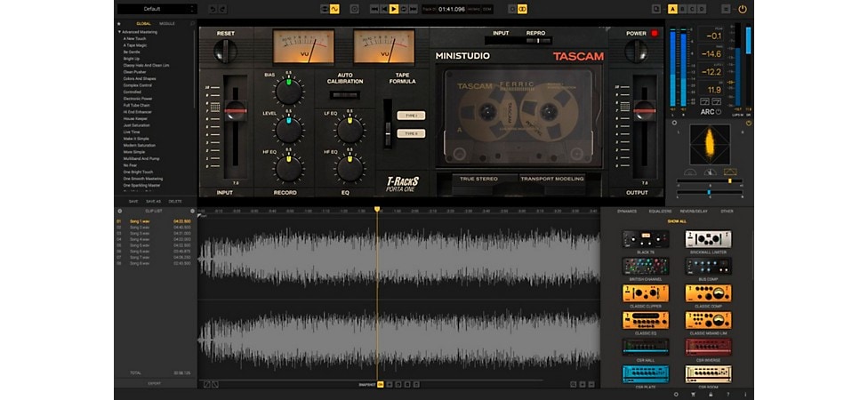Click the LEVEL knob with the cyan marker
868x400 pixels.
(x=289, y=130)
